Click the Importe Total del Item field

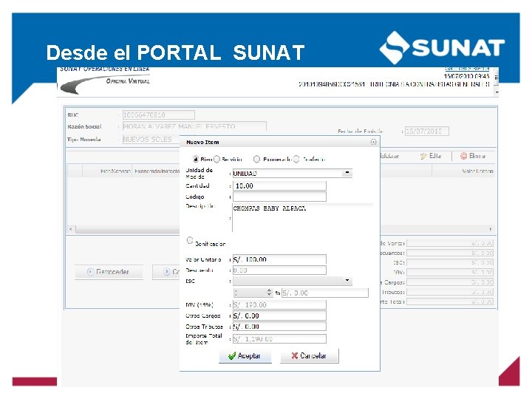pyautogui.click(x=279, y=338)
